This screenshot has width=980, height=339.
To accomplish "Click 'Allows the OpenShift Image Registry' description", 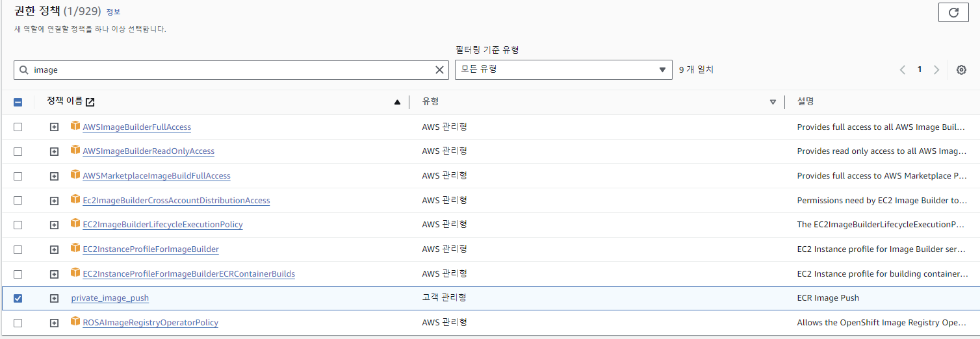I will (882, 323).
